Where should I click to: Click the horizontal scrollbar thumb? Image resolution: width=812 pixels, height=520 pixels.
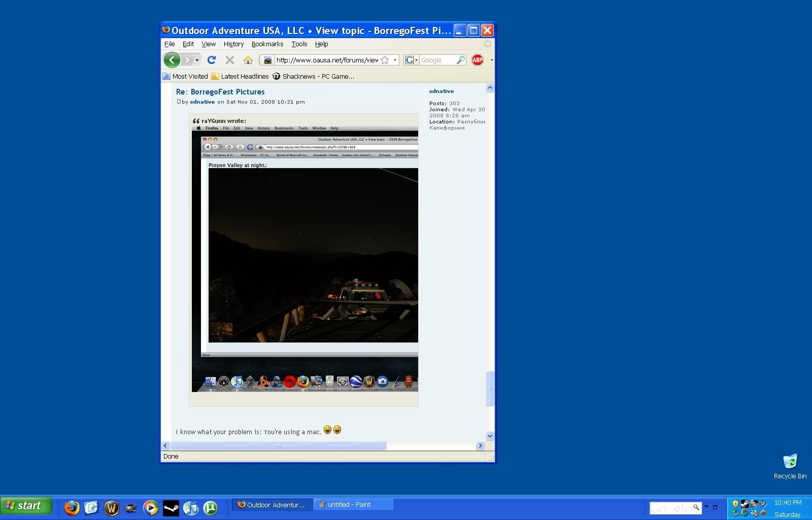[x=278, y=446]
